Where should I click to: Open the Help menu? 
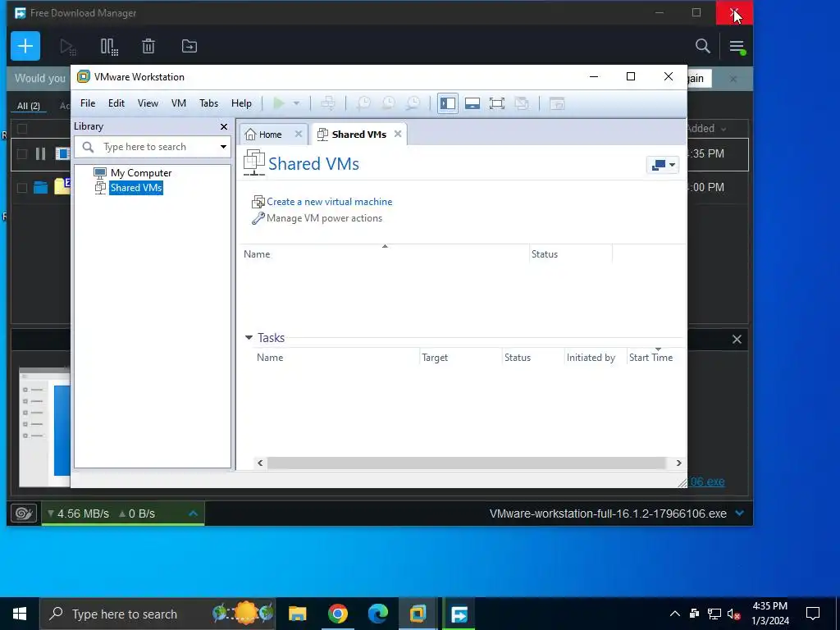pyautogui.click(x=242, y=103)
